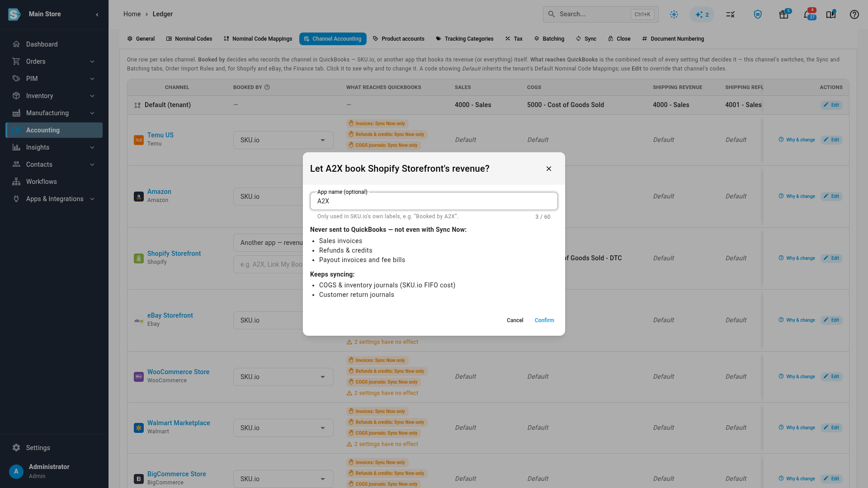The image size is (868, 488).
Task: Click the Walmart Marketplace channel icon
Action: (x=139, y=427)
